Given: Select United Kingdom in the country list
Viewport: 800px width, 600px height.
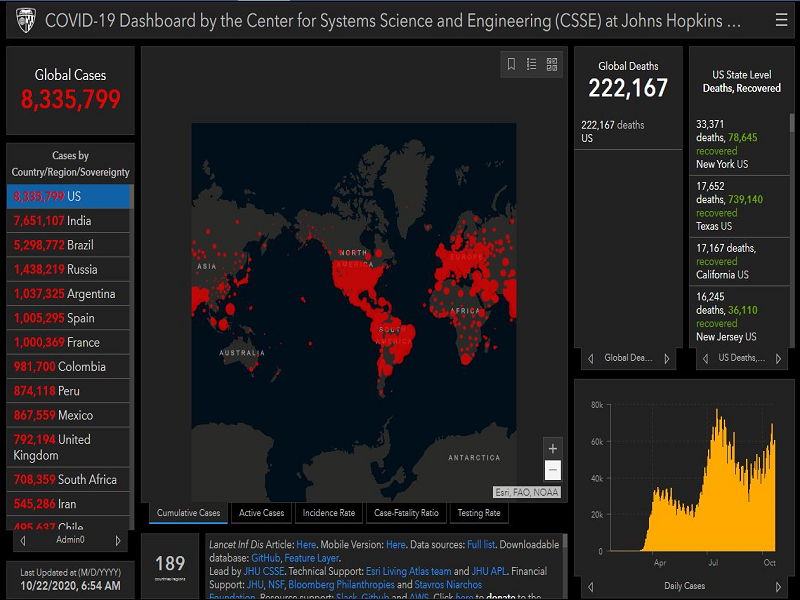Looking at the screenshot, I should coord(68,447).
